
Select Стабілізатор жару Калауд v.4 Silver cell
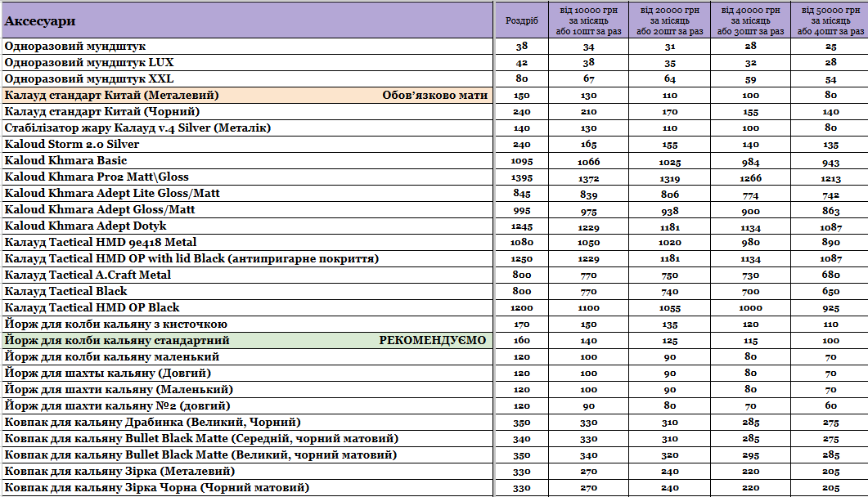[x=137, y=128]
